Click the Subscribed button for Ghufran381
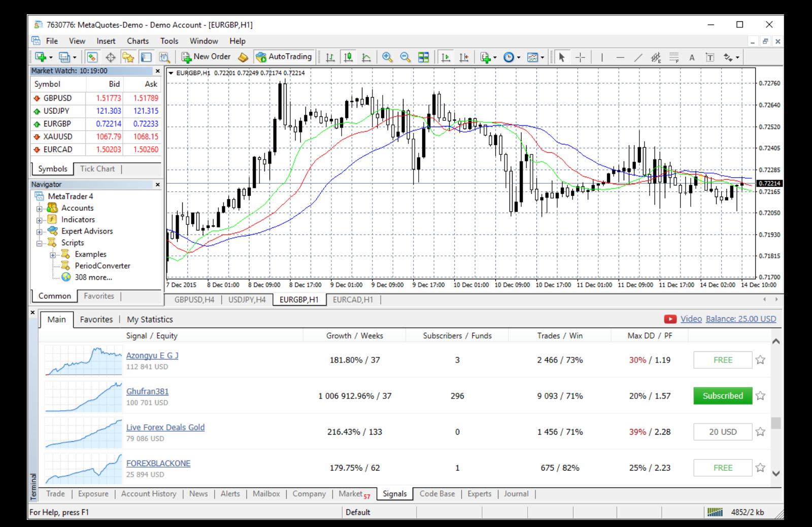This screenshot has width=812, height=527. point(723,396)
